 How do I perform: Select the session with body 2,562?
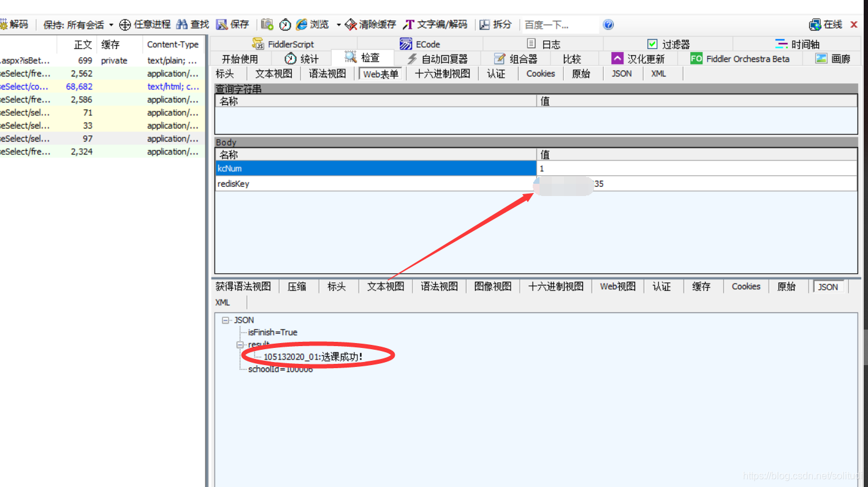pyautogui.click(x=102, y=74)
